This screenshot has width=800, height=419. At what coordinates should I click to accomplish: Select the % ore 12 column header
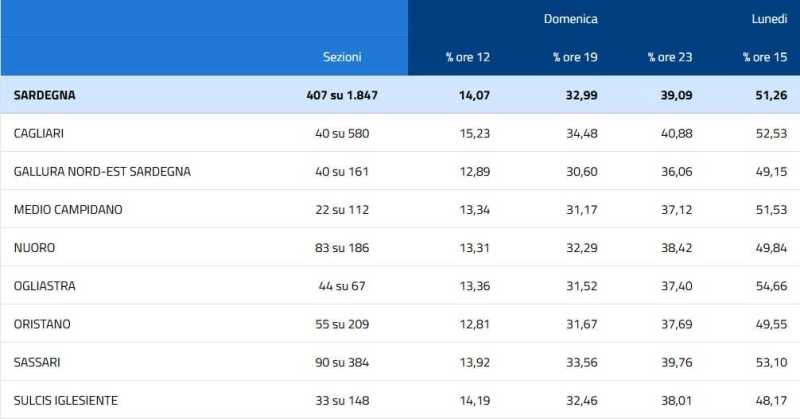[467, 57]
